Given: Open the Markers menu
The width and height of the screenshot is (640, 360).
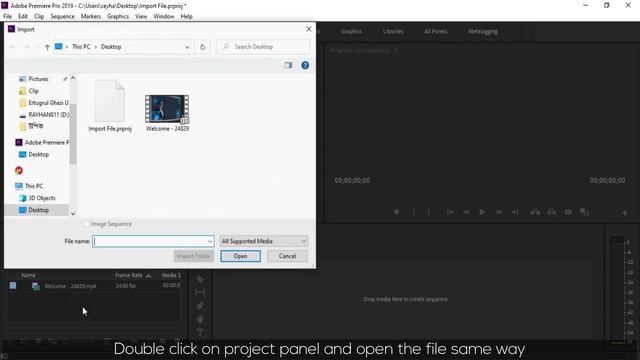Looking at the screenshot, I should (x=91, y=16).
